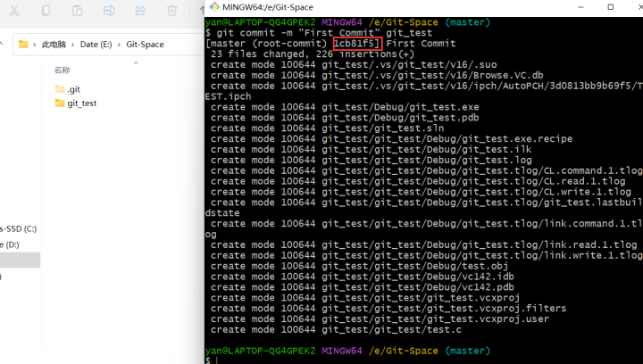Click the git_test.vcxproj.filters line
The image size is (643, 364).
click(x=388, y=309)
